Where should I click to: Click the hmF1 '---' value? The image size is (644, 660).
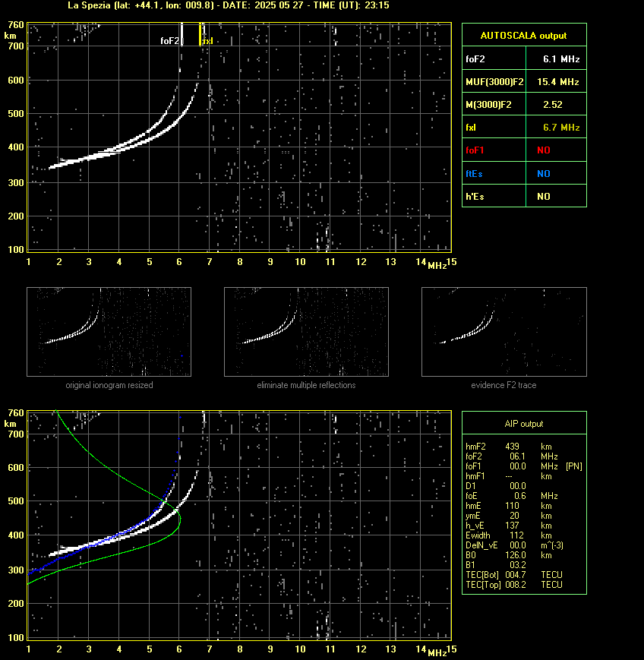pyautogui.click(x=509, y=476)
